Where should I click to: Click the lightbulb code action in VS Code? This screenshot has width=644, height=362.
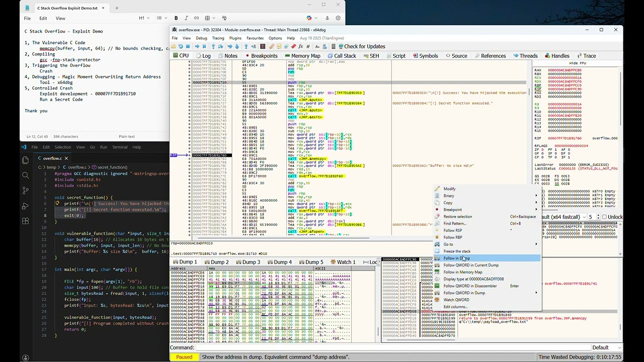[57, 204]
